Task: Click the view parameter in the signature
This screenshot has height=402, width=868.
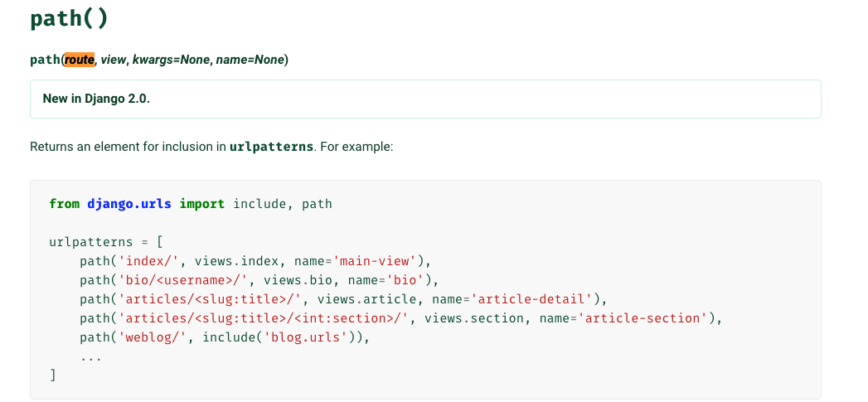Action: (113, 60)
